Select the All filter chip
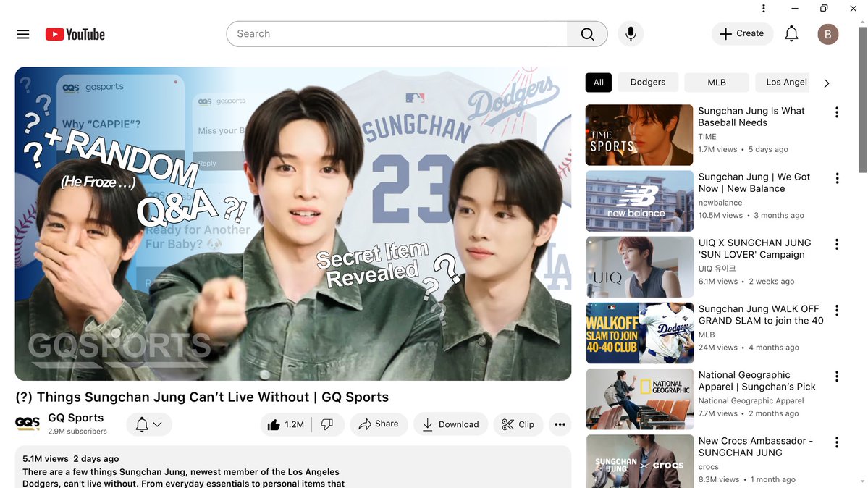The height and width of the screenshot is (488, 868). click(599, 83)
